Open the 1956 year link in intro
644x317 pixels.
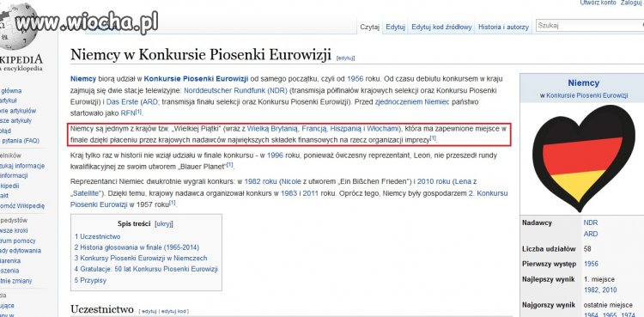tap(355, 78)
